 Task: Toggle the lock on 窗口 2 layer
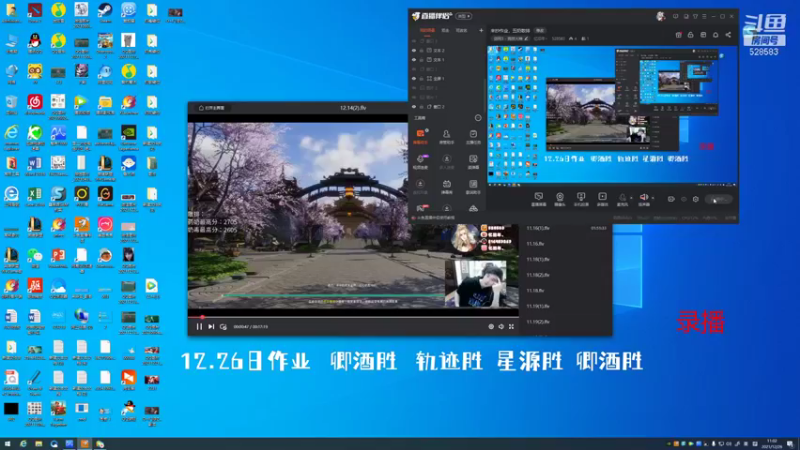coord(421,107)
